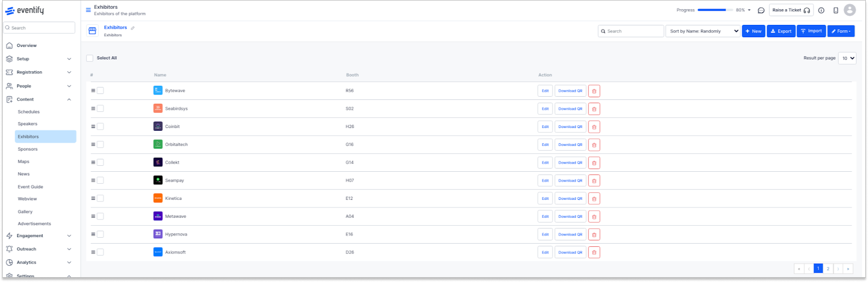This screenshot has height=282, width=868.
Task: Delete the Collekt exhibitor
Action: coord(594,163)
